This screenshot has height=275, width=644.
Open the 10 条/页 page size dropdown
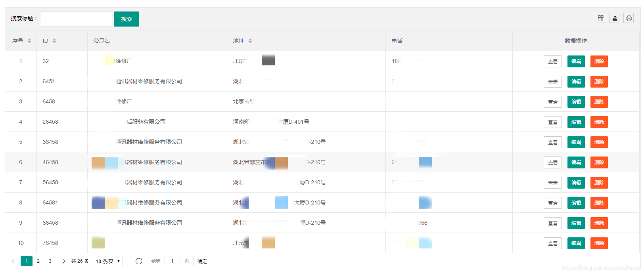108,261
